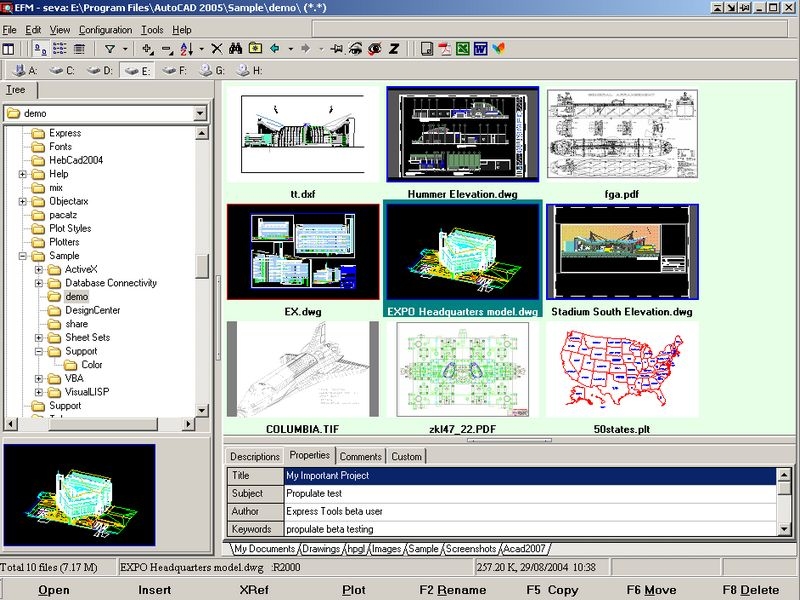
Task: Click the XRef button
Action: (x=254, y=590)
